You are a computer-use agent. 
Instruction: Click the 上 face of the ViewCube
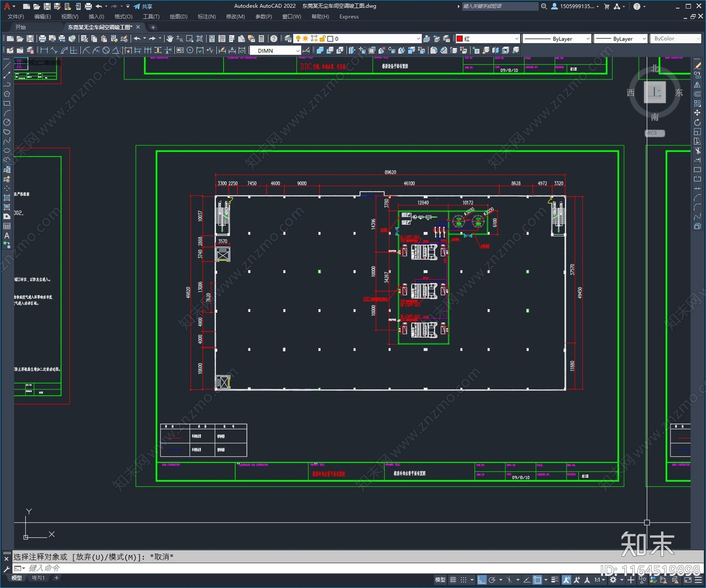pos(655,92)
